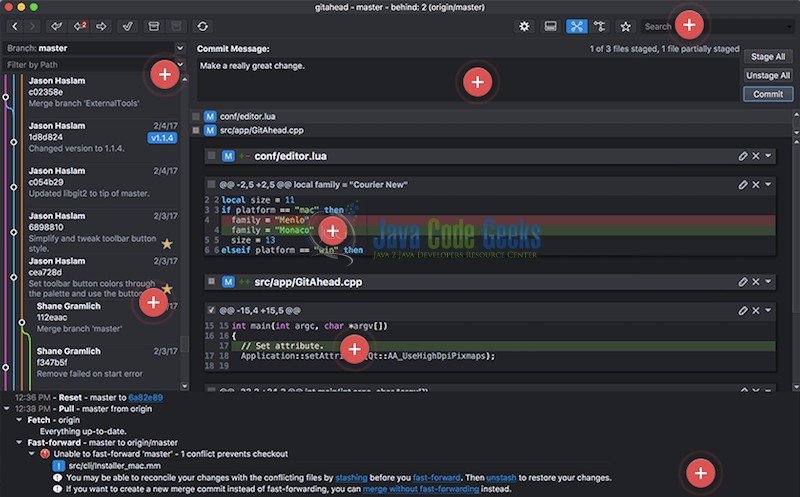
Task: Edit conf/editor.lua with its pencil icon
Action: (743, 156)
